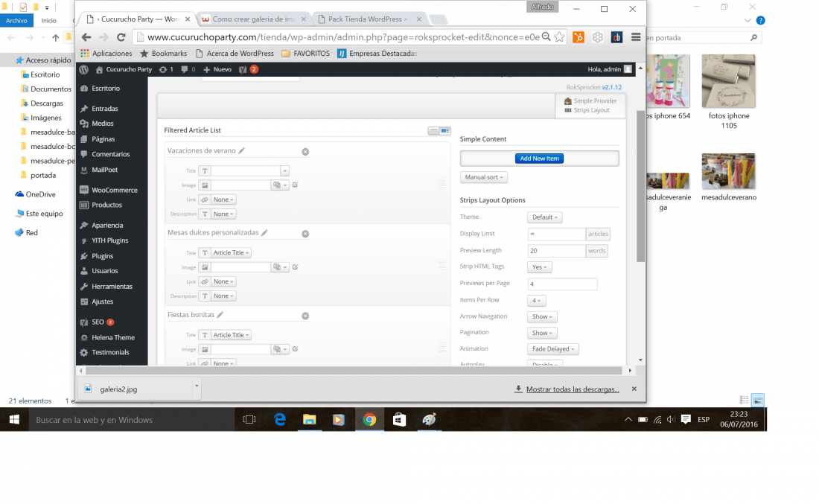Open Comentarios in WordPress sidebar
819x504 pixels.
pos(112,154)
